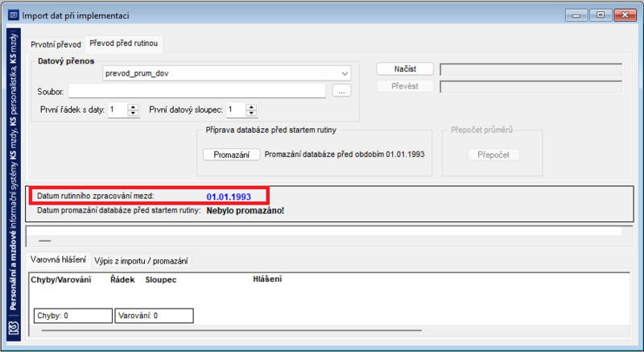Click the První řádek s daty number field
Image resolution: width=644 pixels, height=352 pixels.
tap(118, 110)
